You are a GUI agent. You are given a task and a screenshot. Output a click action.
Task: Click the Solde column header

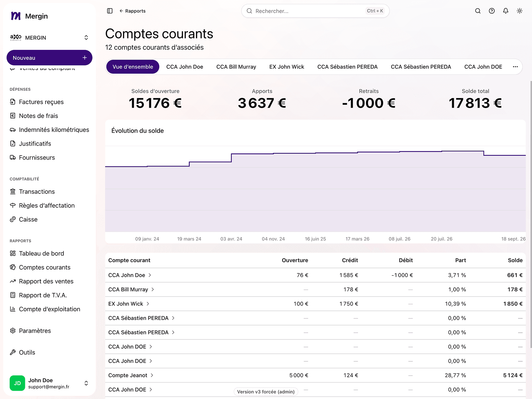click(515, 260)
